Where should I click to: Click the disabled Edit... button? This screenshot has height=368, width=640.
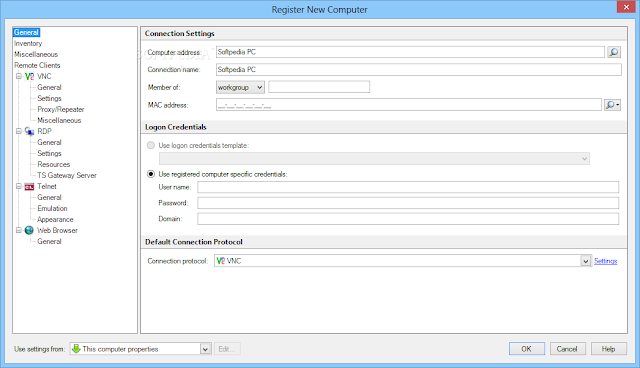[x=227, y=349]
